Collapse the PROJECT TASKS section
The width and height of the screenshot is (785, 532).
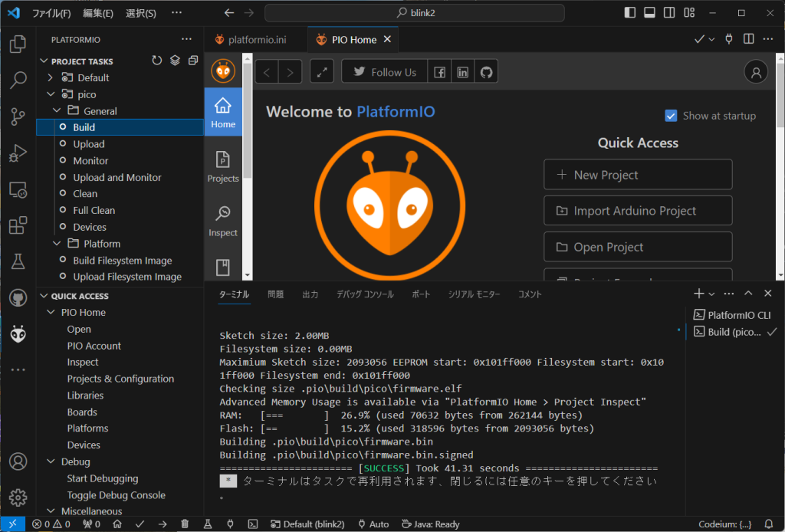pos(44,61)
